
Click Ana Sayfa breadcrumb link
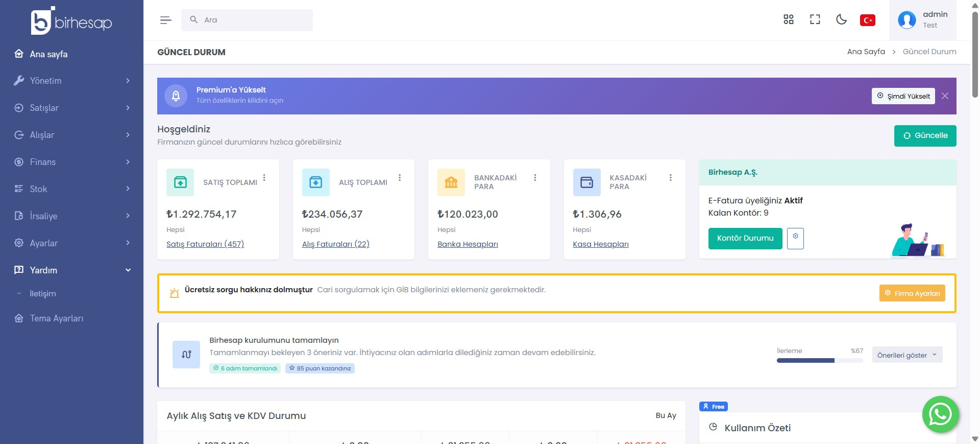[x=866, y=52]
